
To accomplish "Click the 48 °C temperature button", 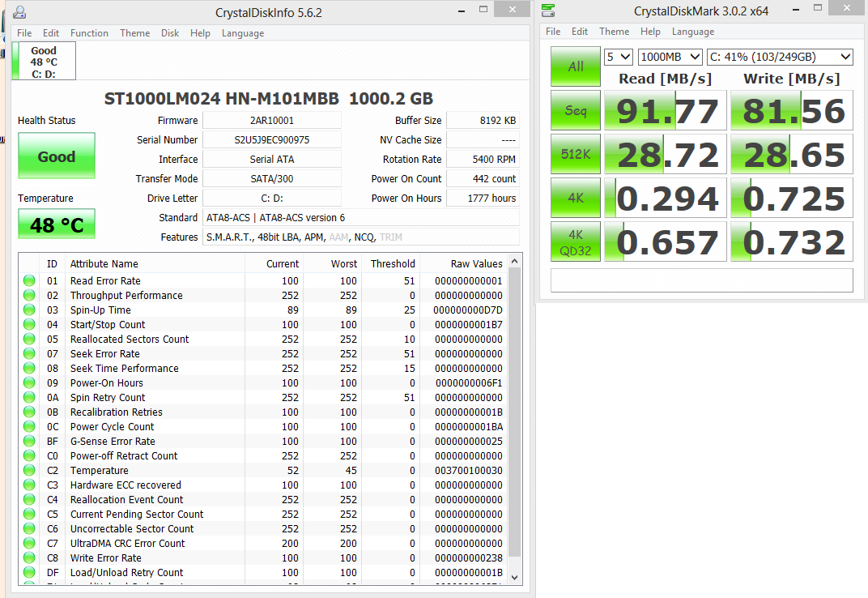I will (57, 224).
